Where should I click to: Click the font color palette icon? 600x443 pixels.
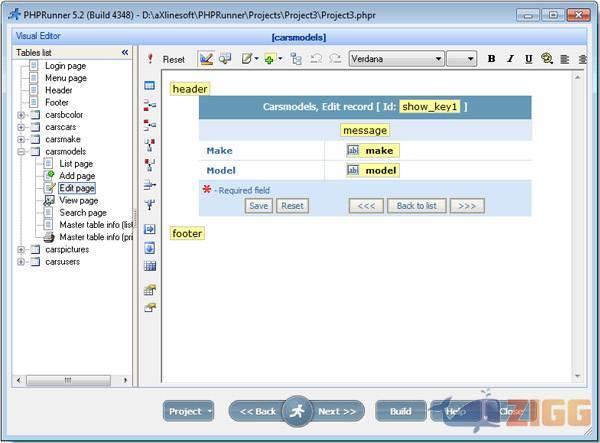pos(547,59)
